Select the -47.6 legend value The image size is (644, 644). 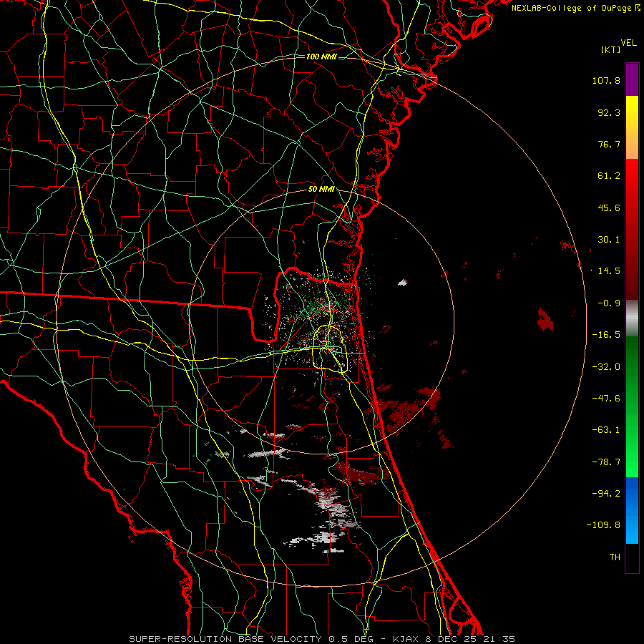coord(606,399)
